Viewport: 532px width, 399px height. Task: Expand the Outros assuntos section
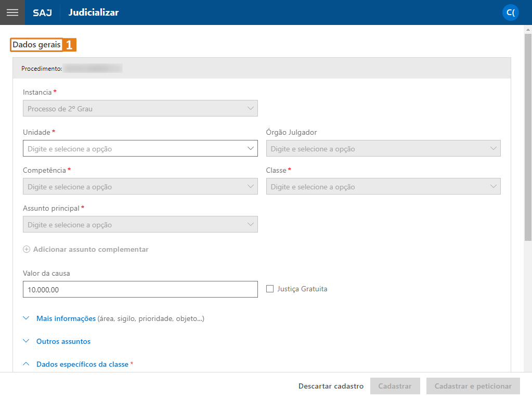[x=63, y=341]
